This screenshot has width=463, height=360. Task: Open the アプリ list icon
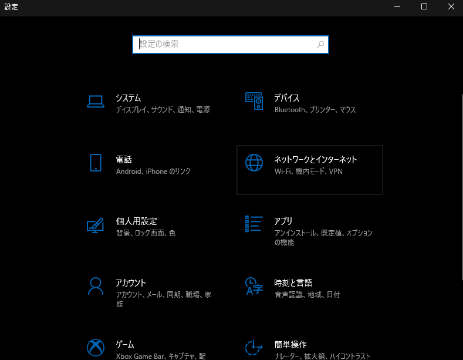254,224
